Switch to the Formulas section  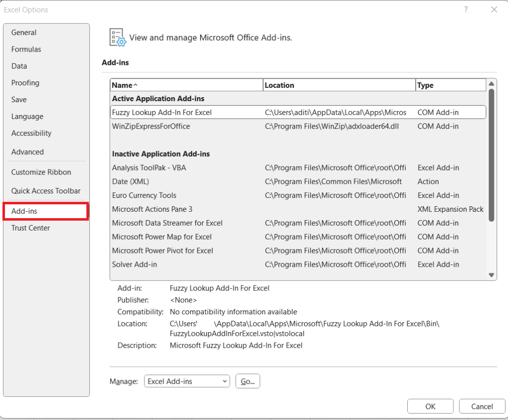26,49
